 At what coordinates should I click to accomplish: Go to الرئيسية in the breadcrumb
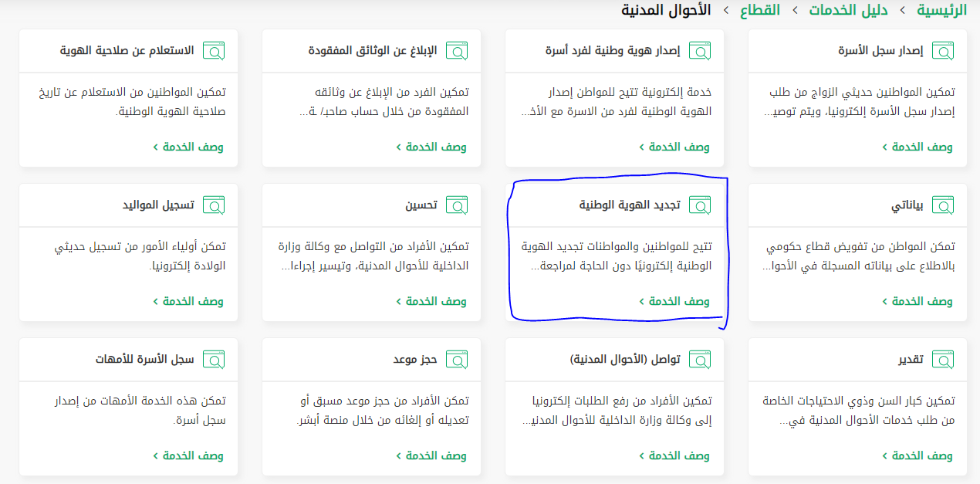[941, 10]
